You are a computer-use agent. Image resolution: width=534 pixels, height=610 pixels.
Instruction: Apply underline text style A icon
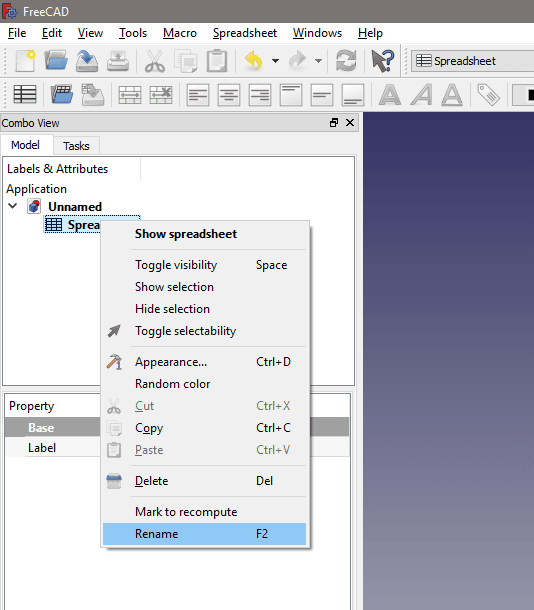tap(452, 95)
